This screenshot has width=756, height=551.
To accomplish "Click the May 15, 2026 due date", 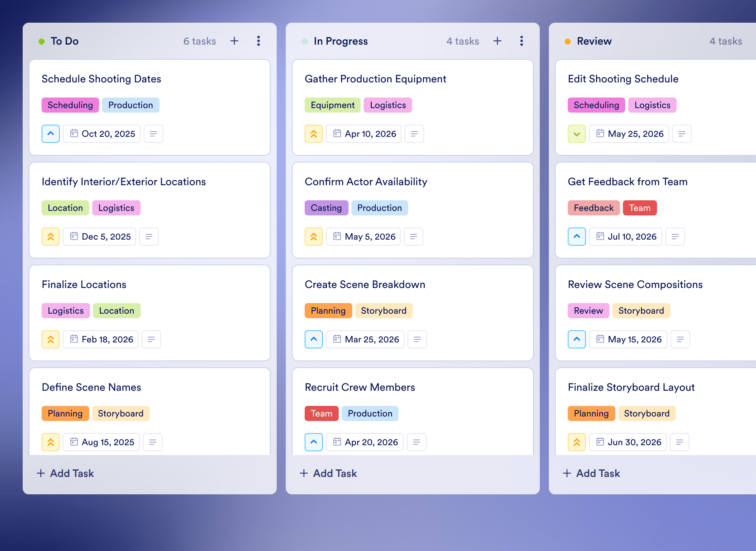I will (x=628, y=339).
